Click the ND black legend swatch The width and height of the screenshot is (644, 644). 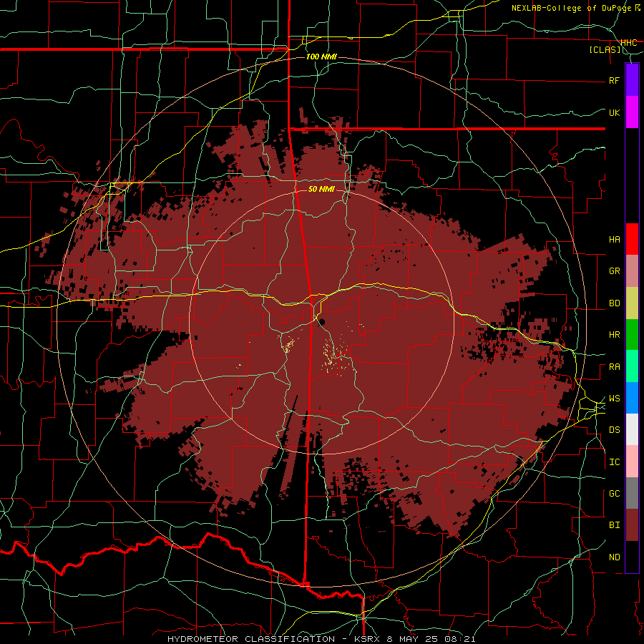(632, 557)
